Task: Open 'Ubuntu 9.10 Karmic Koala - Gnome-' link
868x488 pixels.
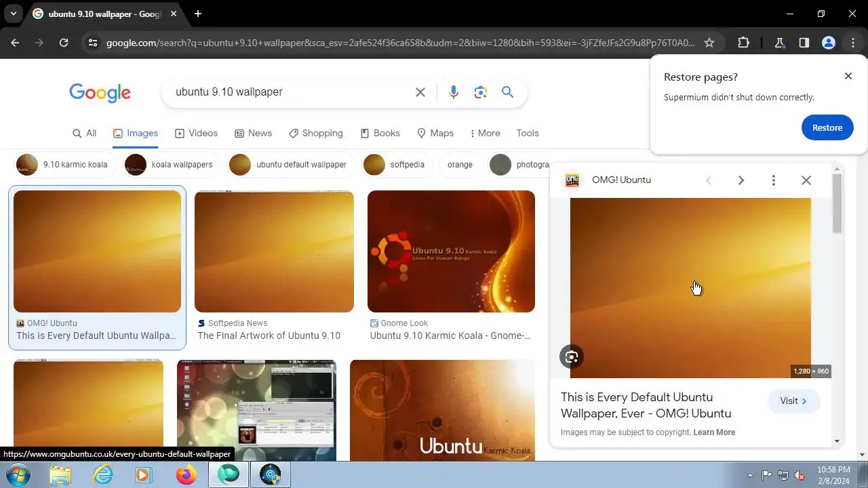Action: coord(450,335)
